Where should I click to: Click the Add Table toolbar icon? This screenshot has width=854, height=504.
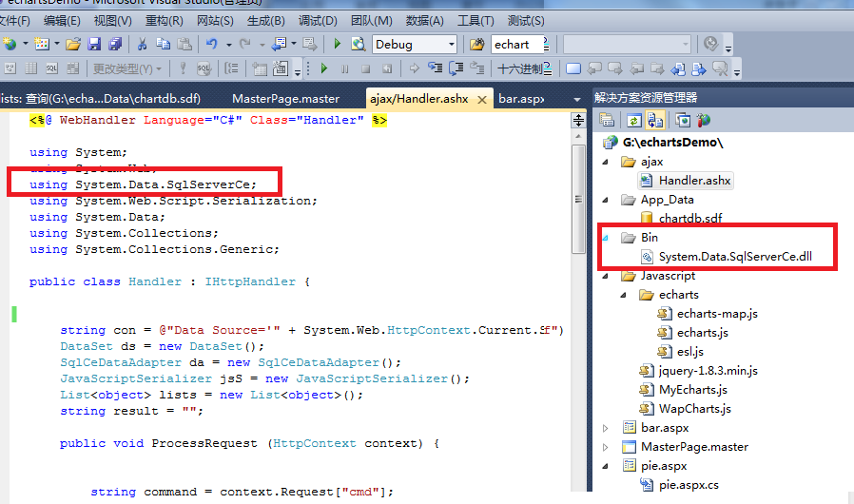[x=260, y=68]
